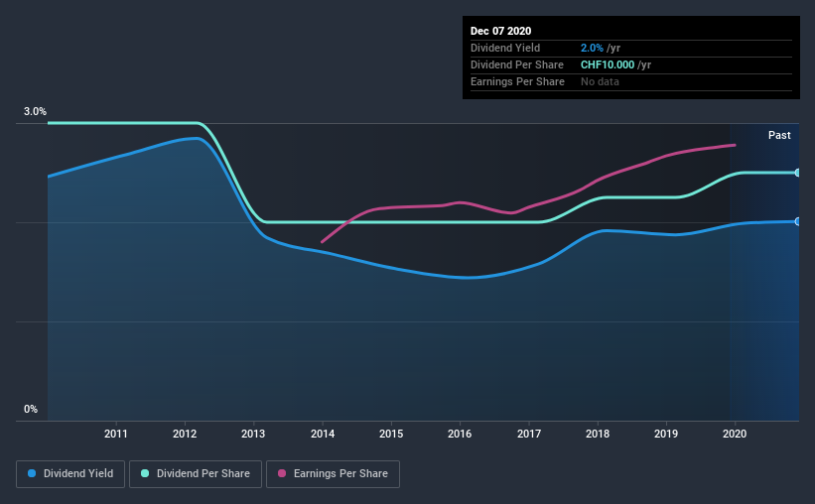
Task: Click the Past region label
Action: [x=779, y=136]
